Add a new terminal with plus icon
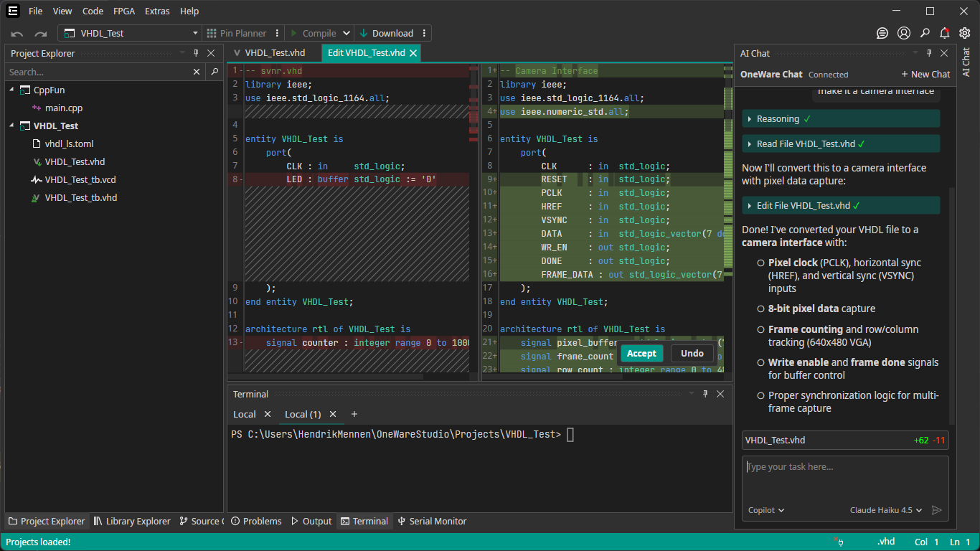 [354, 414]
